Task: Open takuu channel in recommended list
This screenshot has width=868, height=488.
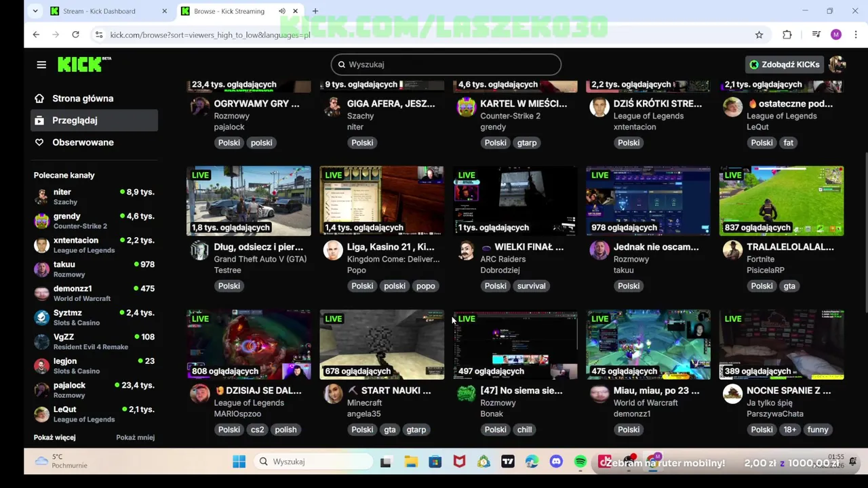Action: click(95, 269)
